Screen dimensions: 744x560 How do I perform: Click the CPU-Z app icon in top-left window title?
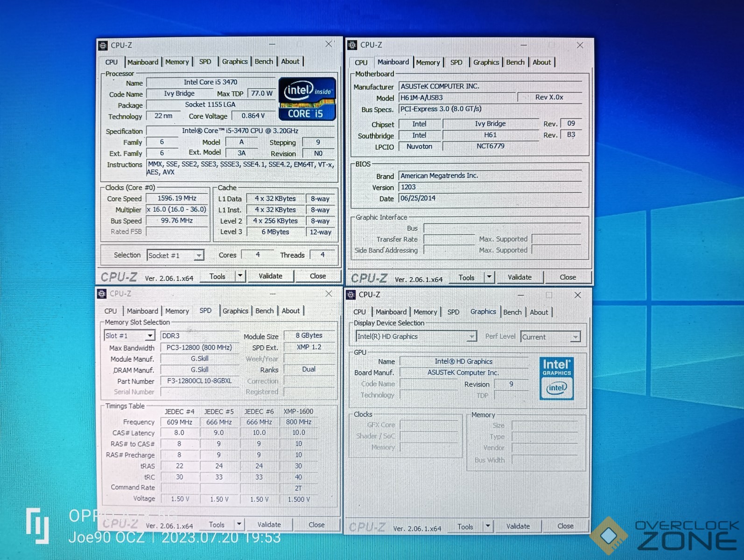tap(103, 45)
